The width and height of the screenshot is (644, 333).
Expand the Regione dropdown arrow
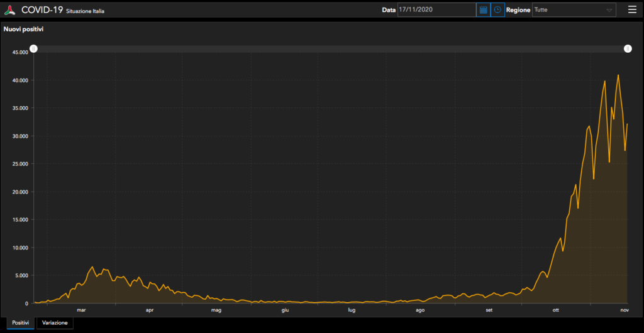coord(609,10)
